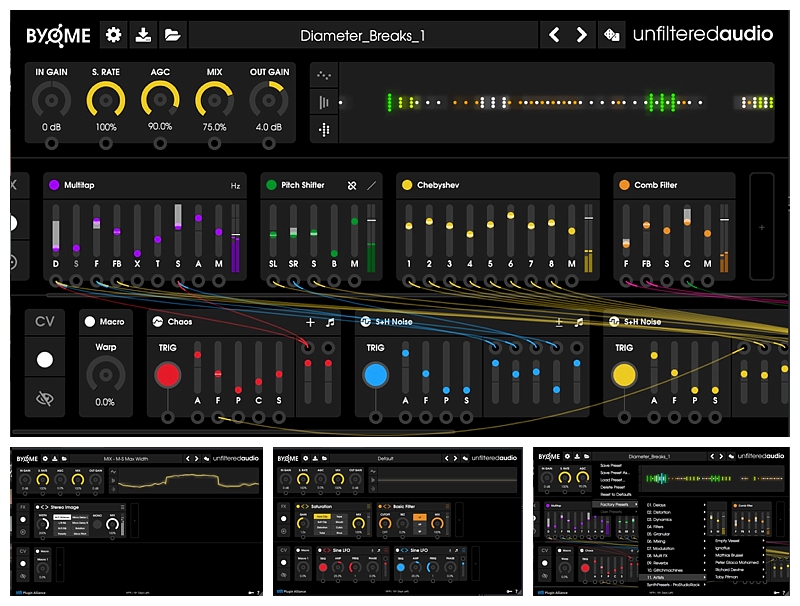Toggle Hz sync on Multitap header
800x606 pixels.
pos(235,186)
